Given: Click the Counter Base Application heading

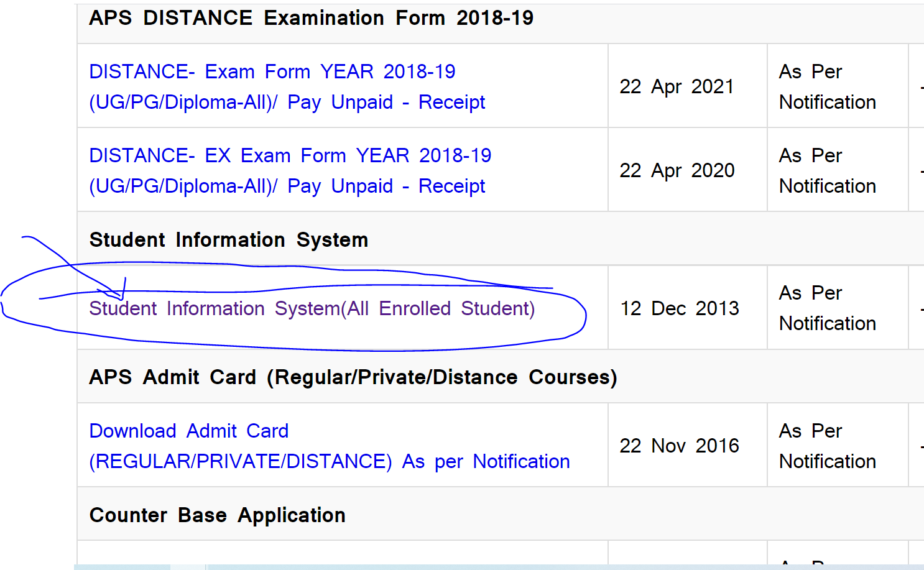Looking at the screenshot, I should pos(218,515).
